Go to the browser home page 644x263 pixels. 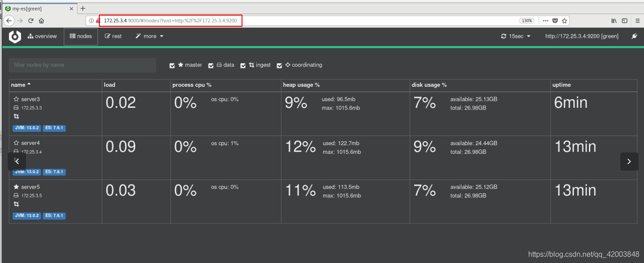point(41,20)
